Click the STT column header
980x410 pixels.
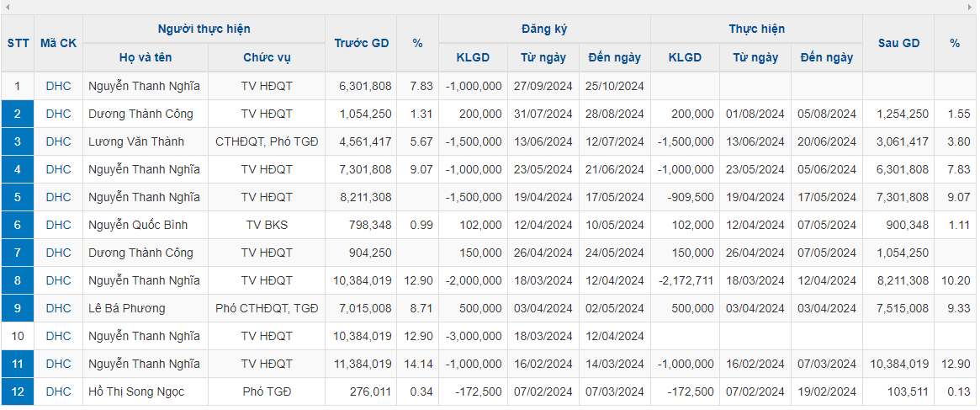[x=18, y=43]
